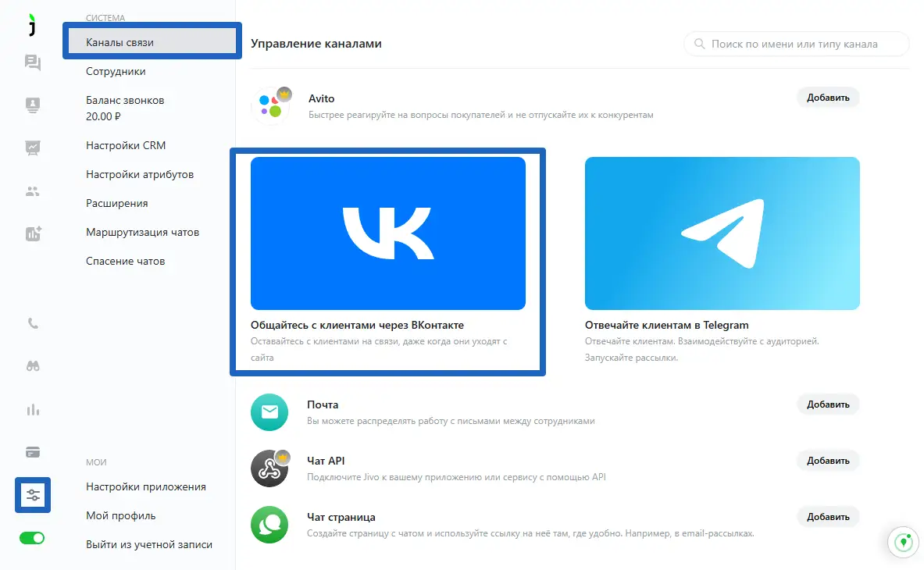Screen dimensions: 924x570
Task: Click the channel search input field
Action: (x=797, y=45)
